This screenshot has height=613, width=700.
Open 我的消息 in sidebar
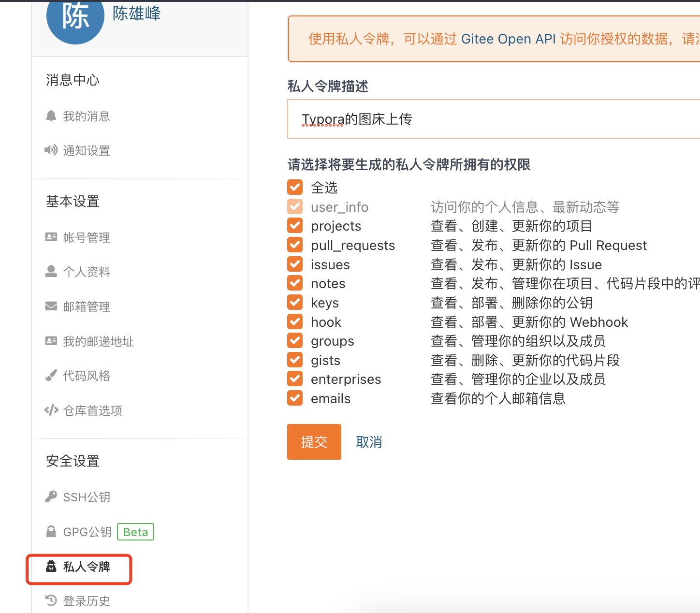pyautogui.click(x=87, y=116)
